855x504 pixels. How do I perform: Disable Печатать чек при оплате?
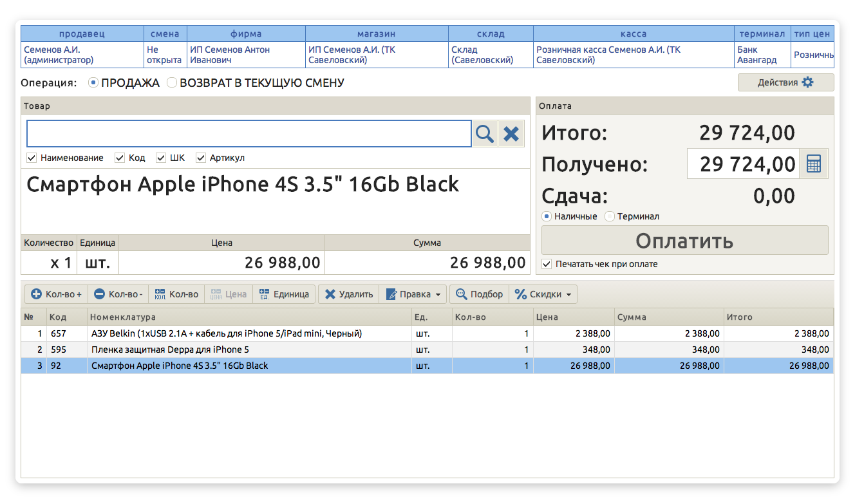coord(547,264)
